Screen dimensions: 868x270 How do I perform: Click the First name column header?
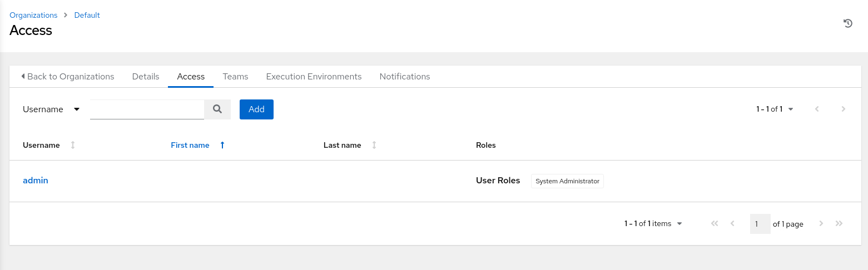pos(190,145)
